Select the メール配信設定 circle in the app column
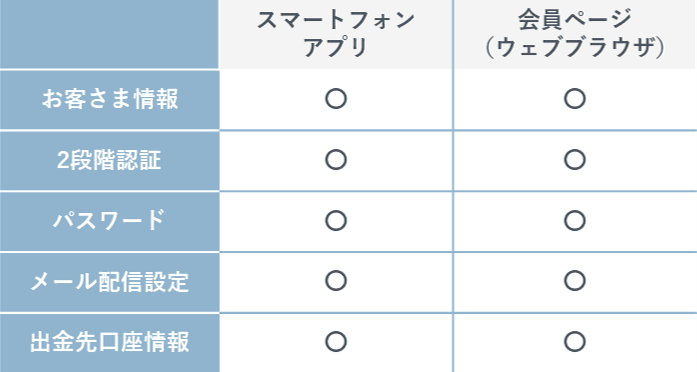Image resolution: width=697 pixels, height=372 pixels. (336, 281)
